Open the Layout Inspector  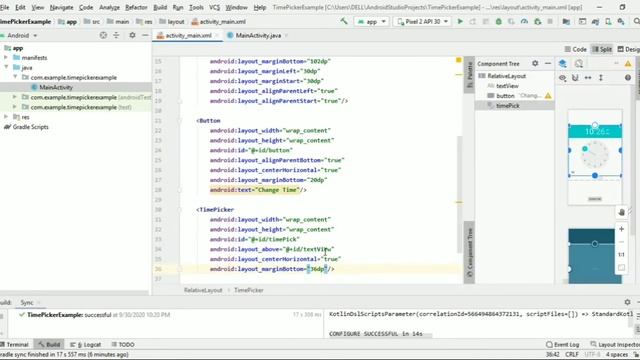tap(615, 344)
